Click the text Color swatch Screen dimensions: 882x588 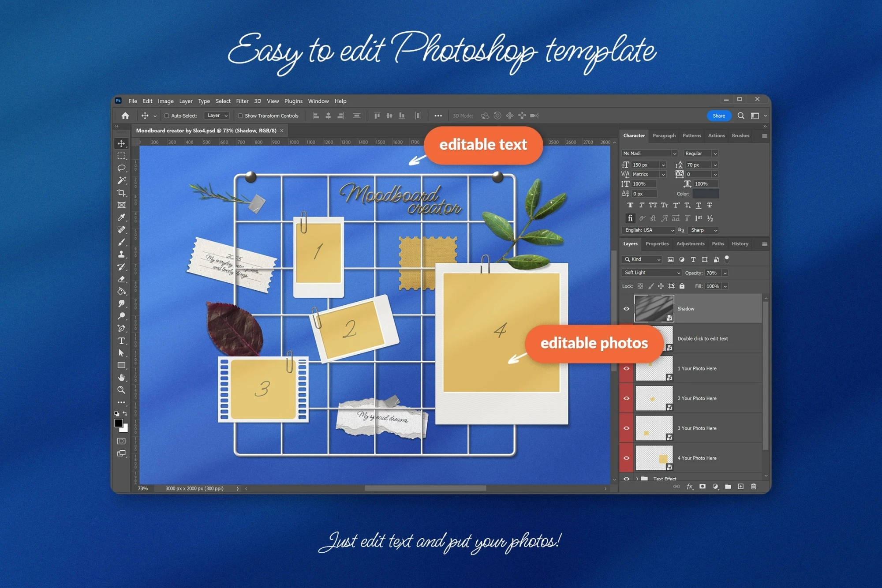pyautogui.click(x=706, y=194)
